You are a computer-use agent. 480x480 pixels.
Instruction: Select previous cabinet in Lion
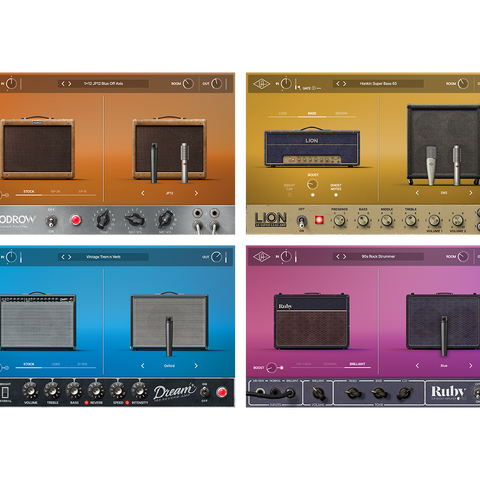tap(417, 193)
